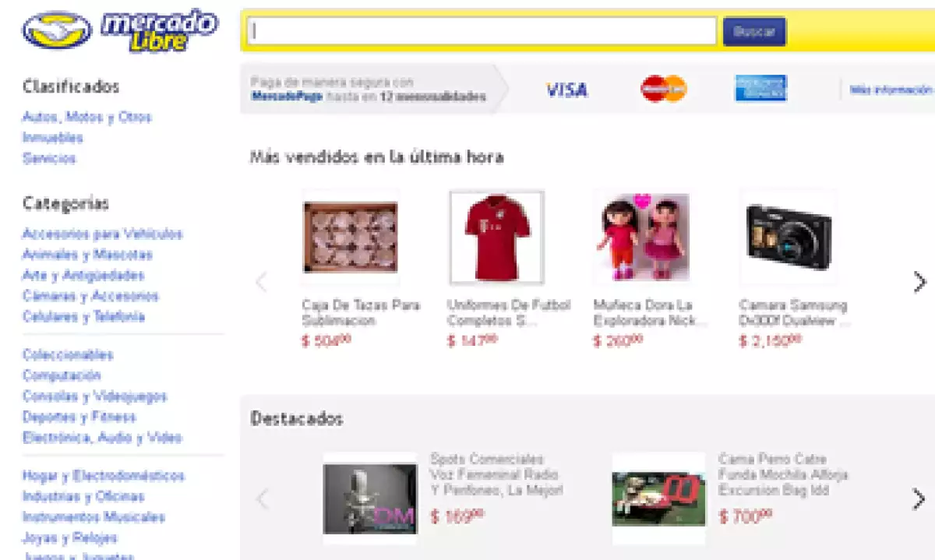Select the VISA payment logo
This screenshot has width=935, height=560.
(x=566, y=90)
